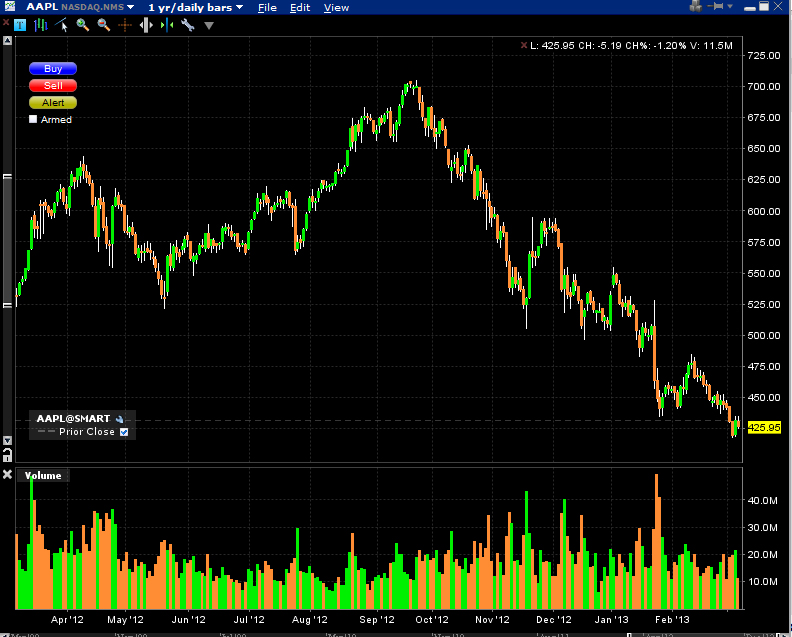The image size is (792, 637).
Task: Click the vertical scale slider track on left
Action: 7,240
